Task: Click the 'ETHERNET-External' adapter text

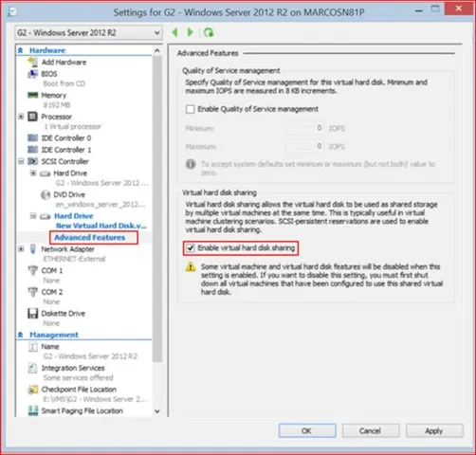Action: pos(74,259)
